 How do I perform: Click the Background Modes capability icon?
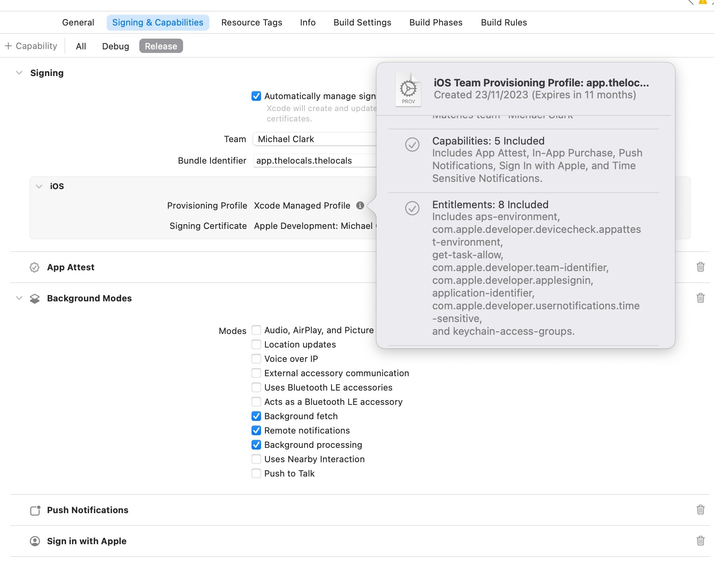35,298
